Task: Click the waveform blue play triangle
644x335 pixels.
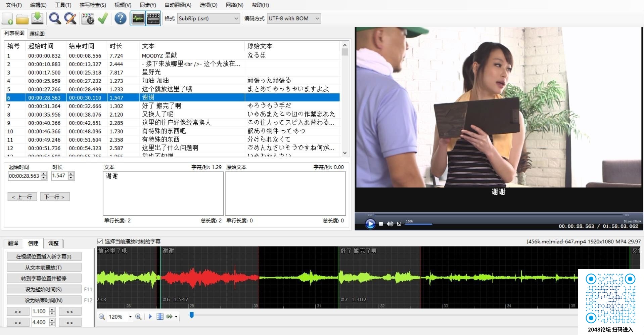Action: point(150,317)
